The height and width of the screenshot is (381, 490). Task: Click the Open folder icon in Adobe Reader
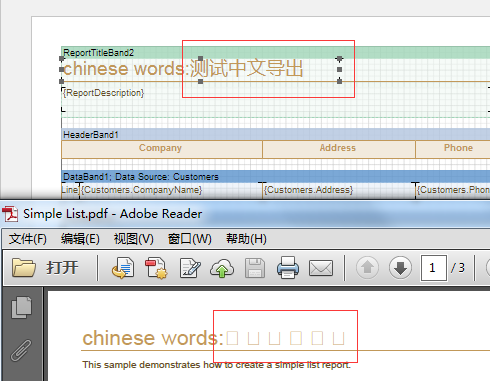[23, 268]
